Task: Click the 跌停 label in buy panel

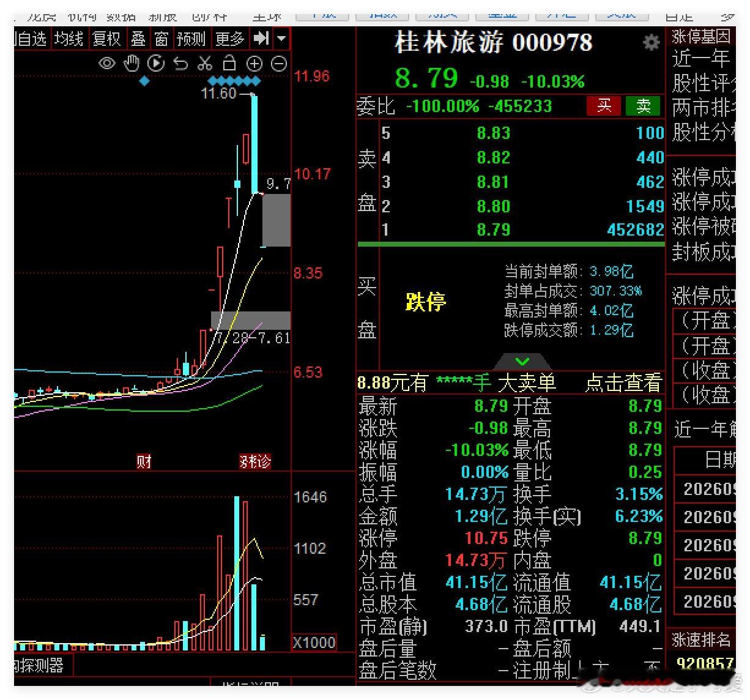Action: tap(426, 302)
